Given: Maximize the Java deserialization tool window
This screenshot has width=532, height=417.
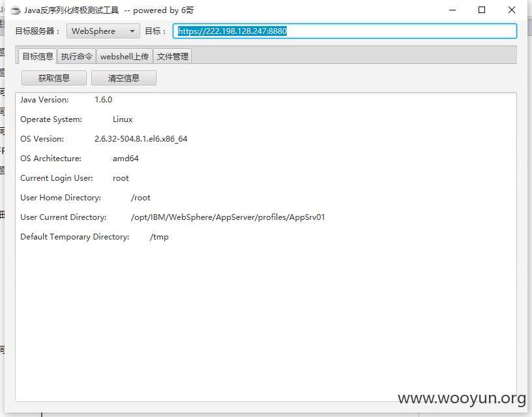Looking at the screenshot, I should point(481,10).
